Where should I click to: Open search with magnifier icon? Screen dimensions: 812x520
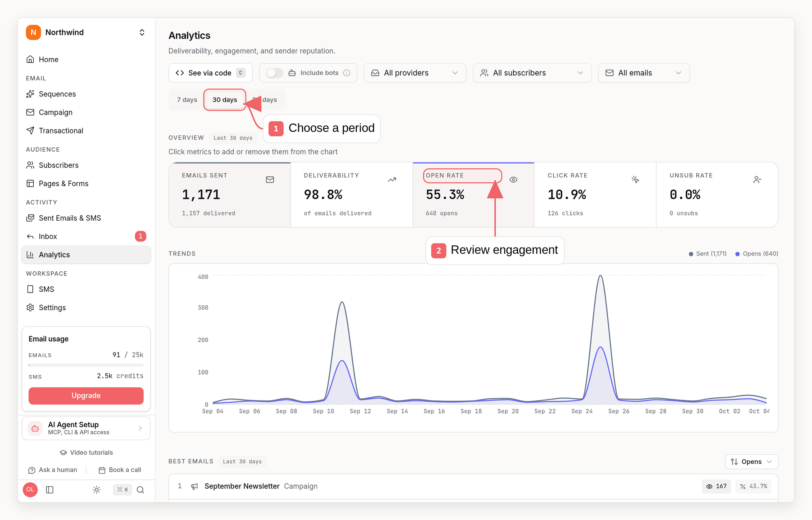click(x=140, y=490)
